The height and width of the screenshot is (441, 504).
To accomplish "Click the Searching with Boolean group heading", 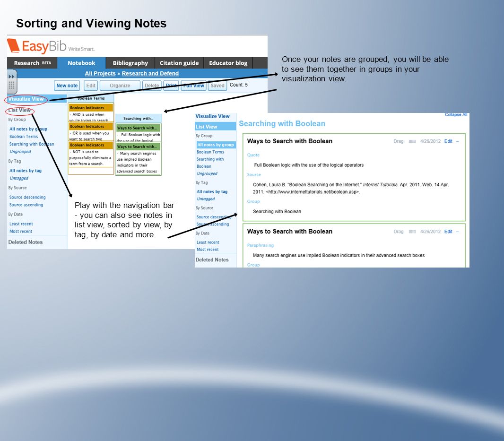I will coord(282,124).
